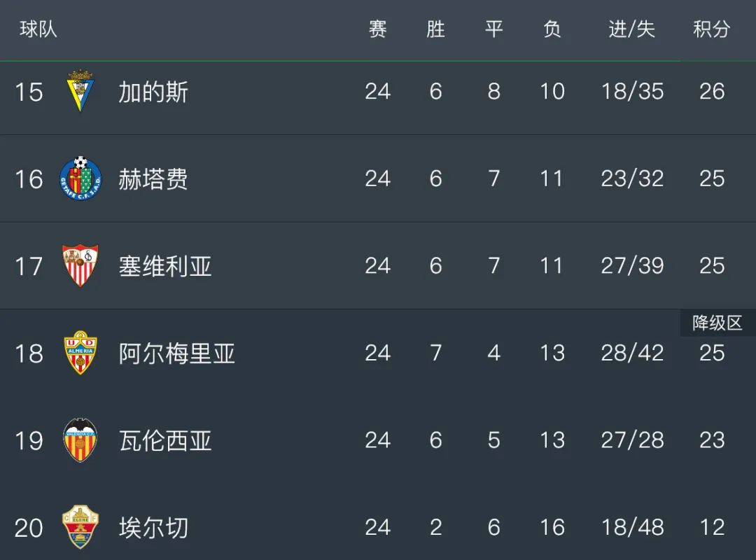
Task: Click the 降级区 relegation zone label
Action: click(x=717, y=323)
